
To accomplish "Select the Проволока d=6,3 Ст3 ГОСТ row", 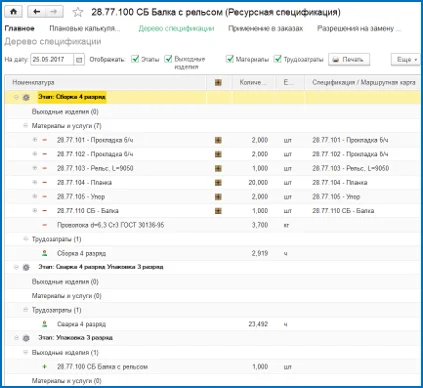I will (213, 225).
